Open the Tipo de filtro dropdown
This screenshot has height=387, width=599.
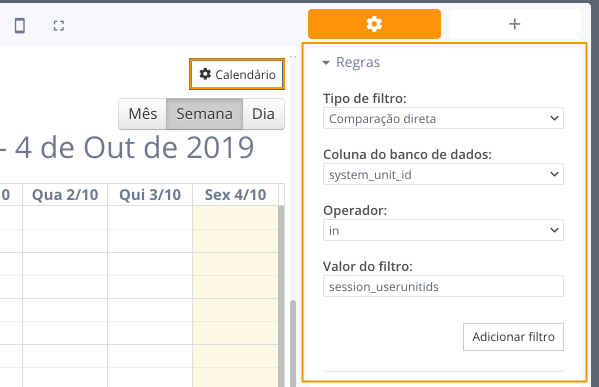(443, 118)
